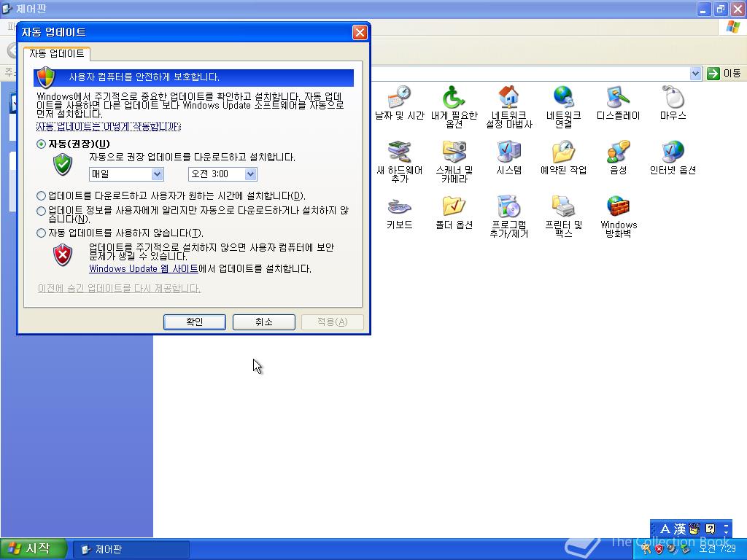Close the 자동 업데이트 dialog
Screen dimensions: 747x560
pos(360,32)
